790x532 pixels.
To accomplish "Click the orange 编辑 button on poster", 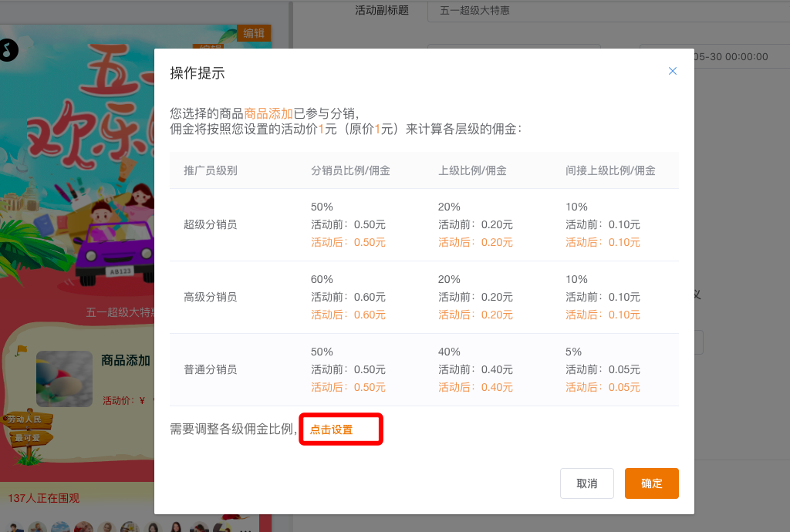I will pyautogui.click(x=254, y=32).
